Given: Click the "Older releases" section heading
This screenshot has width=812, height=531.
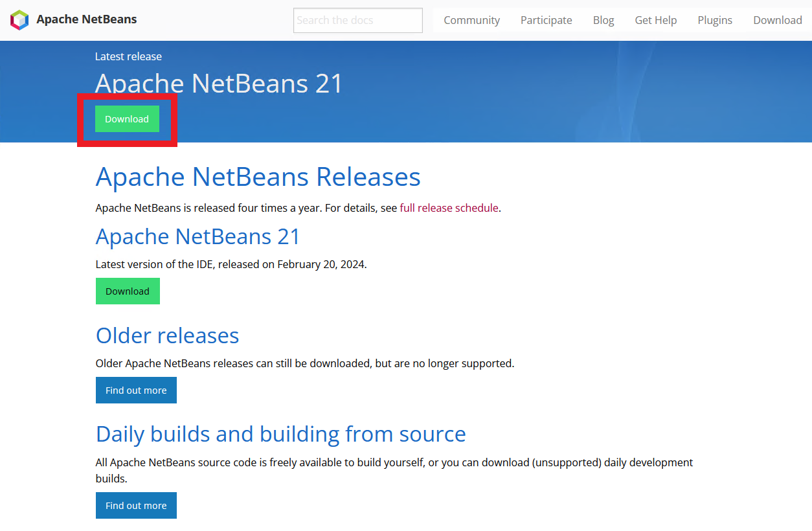Looking at the screenshot, I should point(167,335).
